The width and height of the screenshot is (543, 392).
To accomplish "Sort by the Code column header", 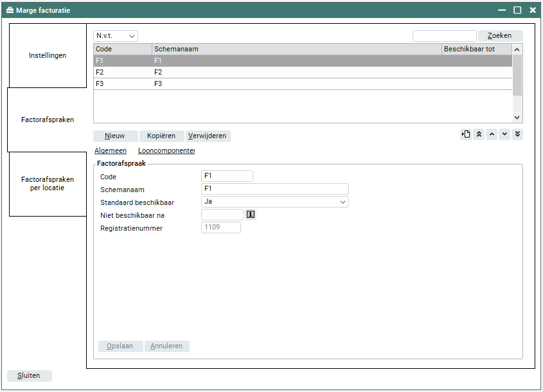I will click(x=123, y=49).
